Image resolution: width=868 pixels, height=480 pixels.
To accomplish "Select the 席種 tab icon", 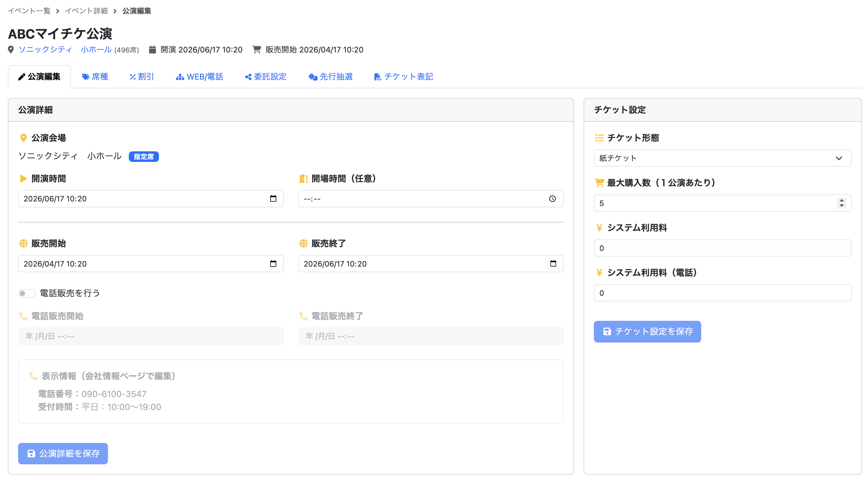I will point(85,77).
